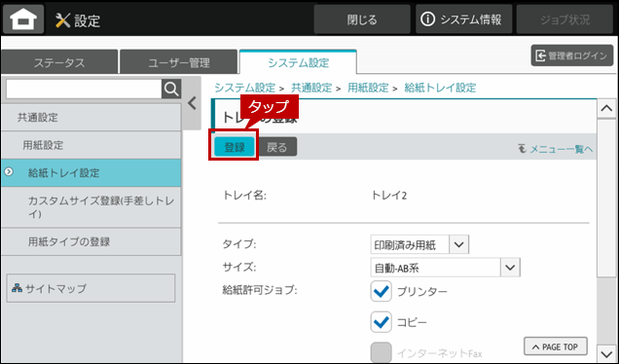
Task: Click the 給紙トレイ設定 breadcrumb link
Action: [440, 88]
